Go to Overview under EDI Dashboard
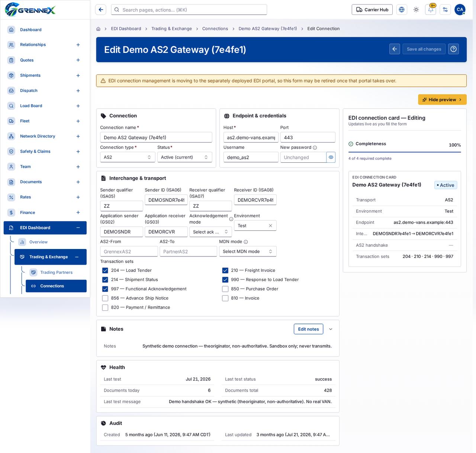 (x=38, y=242)
